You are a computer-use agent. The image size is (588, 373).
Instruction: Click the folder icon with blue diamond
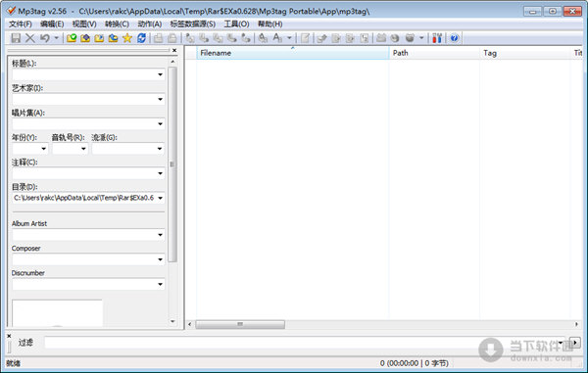pyautogui.click(x=85, y=38)
